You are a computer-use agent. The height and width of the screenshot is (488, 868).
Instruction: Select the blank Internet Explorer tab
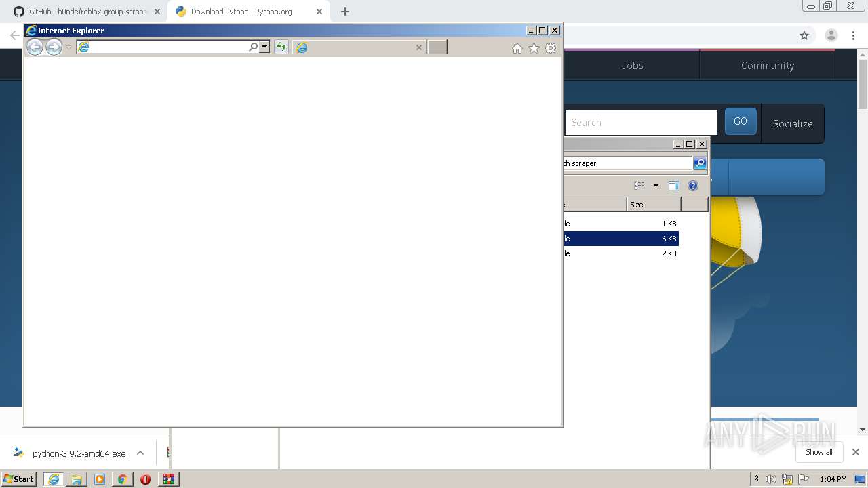tap(359, 47)
